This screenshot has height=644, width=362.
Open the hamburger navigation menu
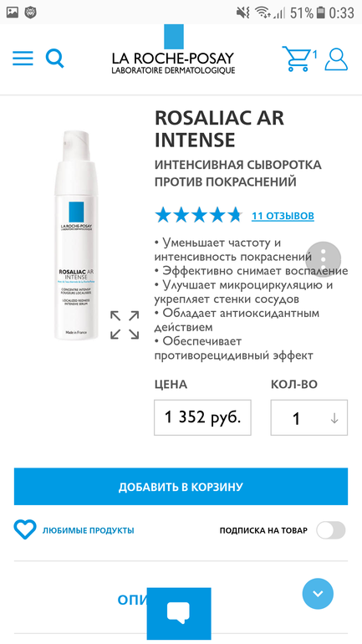[23, 59]
